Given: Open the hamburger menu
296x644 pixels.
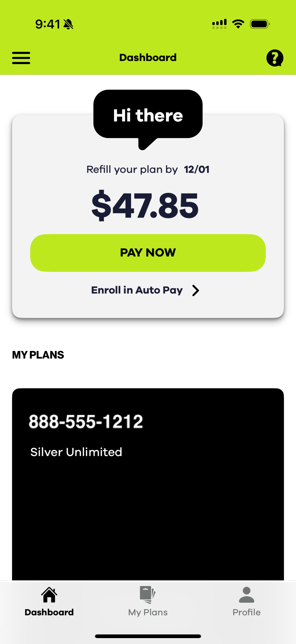Looking at the screenshot, I should (x=21, y=58).
